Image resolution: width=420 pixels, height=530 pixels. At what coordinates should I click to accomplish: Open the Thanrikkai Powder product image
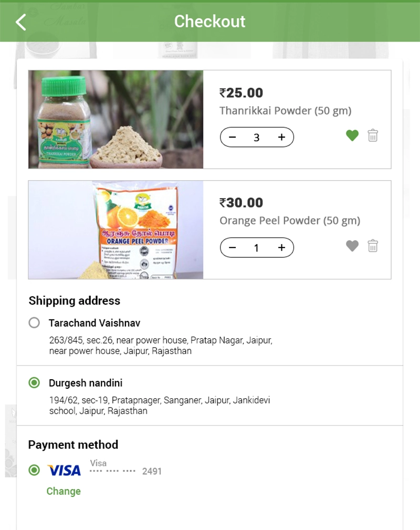[115, 119]
